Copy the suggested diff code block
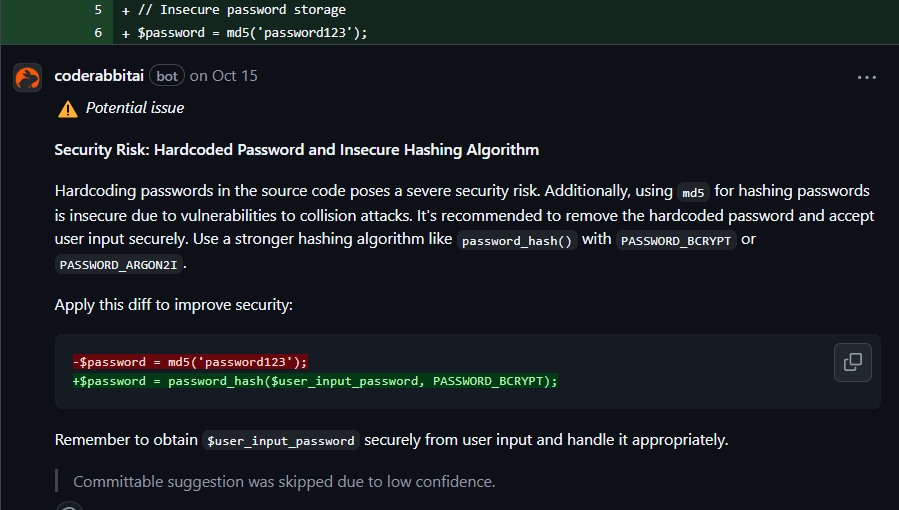 pyautogui.click(x=852, y=362)
